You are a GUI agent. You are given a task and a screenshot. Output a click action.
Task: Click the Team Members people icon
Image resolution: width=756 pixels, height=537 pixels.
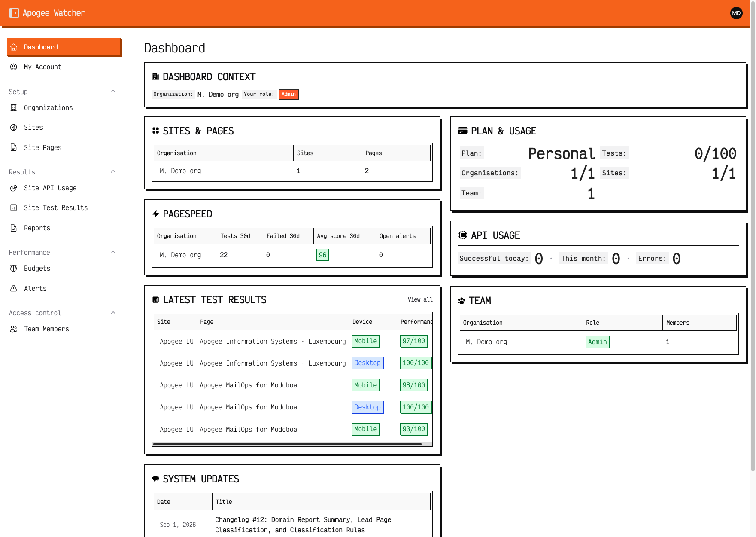(14, 329)
